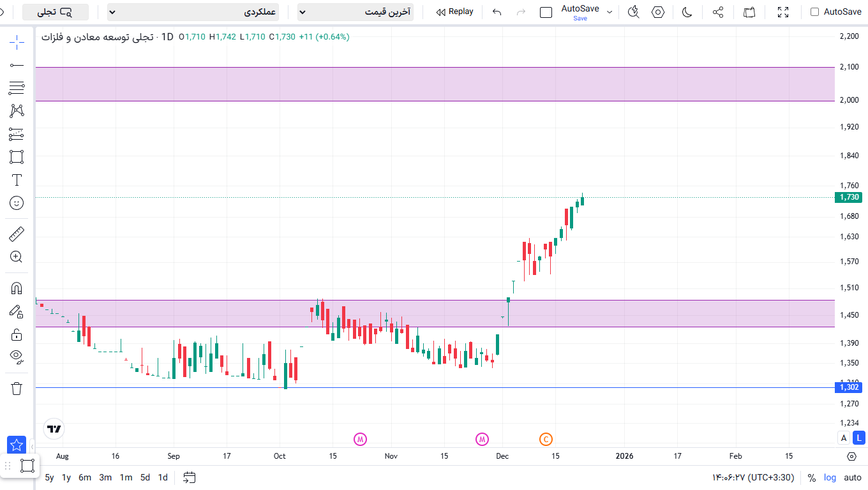The height and width of the screenshot is (490, 868).
Task: Select the trend line drawing tool
Action: point(17,65)
